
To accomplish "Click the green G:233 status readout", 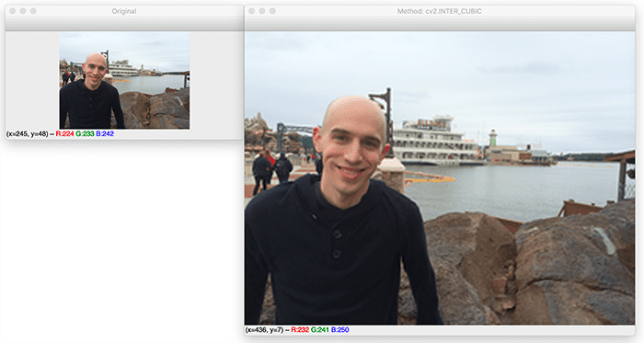I will (85, 133).
